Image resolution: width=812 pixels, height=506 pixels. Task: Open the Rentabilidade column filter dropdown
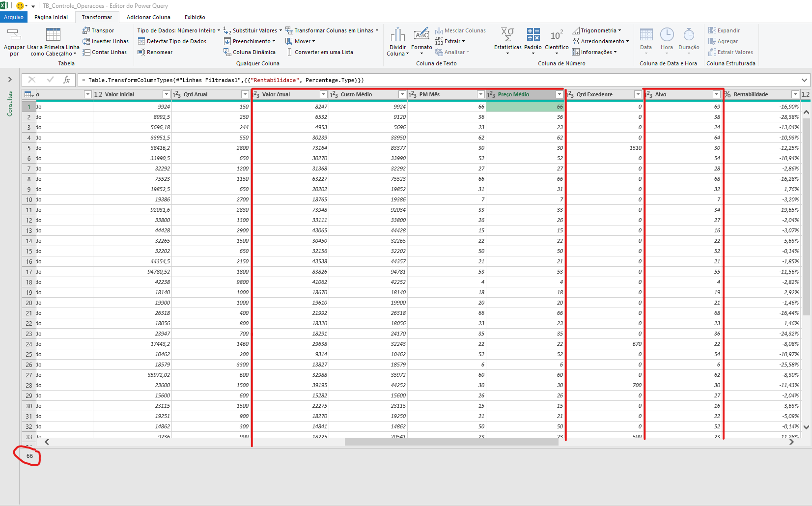click(795, 94)
